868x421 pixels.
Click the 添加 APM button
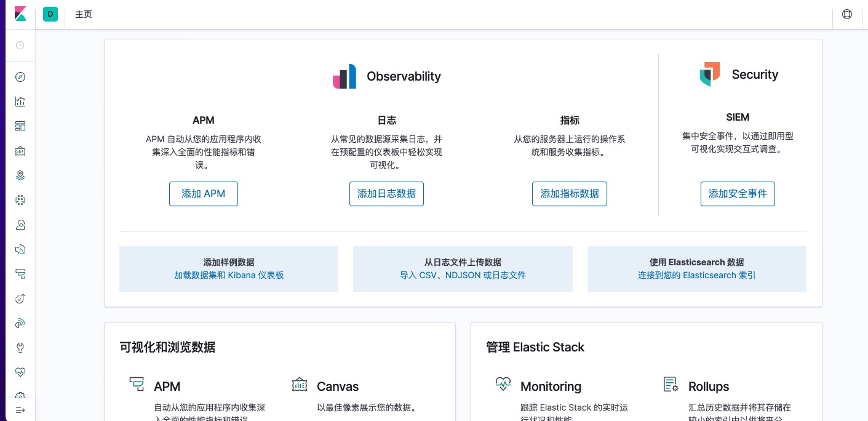click(x=204, y=194)
